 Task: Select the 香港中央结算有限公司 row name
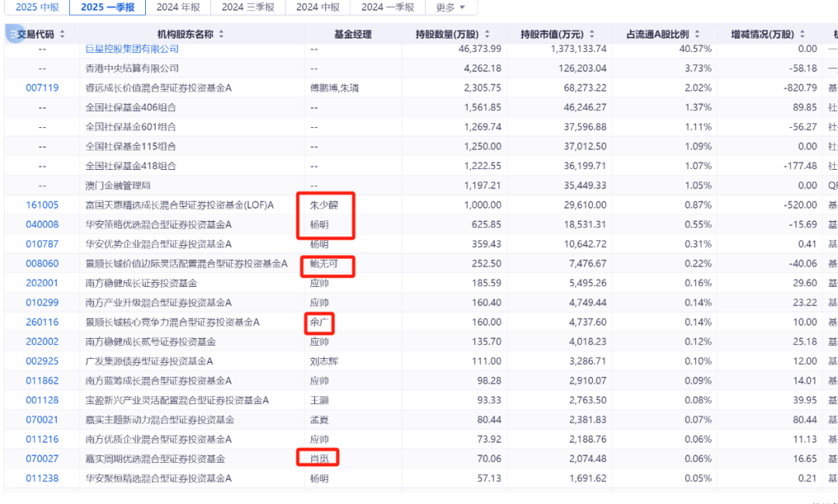pos(132,68)
